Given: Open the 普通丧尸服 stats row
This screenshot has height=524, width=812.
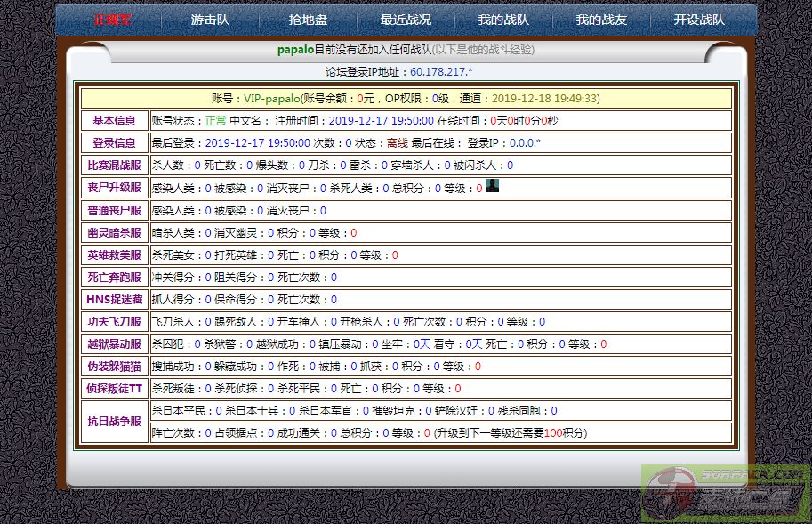Looking at the screenshot, I should (113, 210).
